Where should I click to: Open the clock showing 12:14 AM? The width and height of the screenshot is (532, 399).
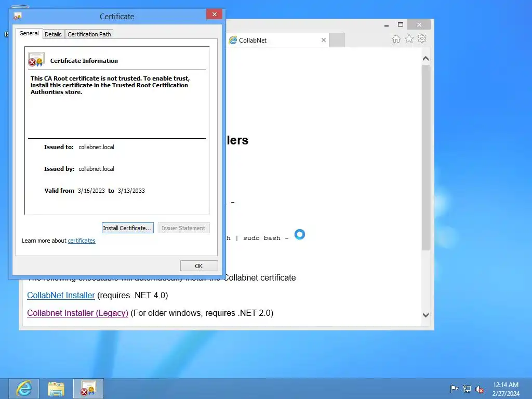click(x=506, y=389)
